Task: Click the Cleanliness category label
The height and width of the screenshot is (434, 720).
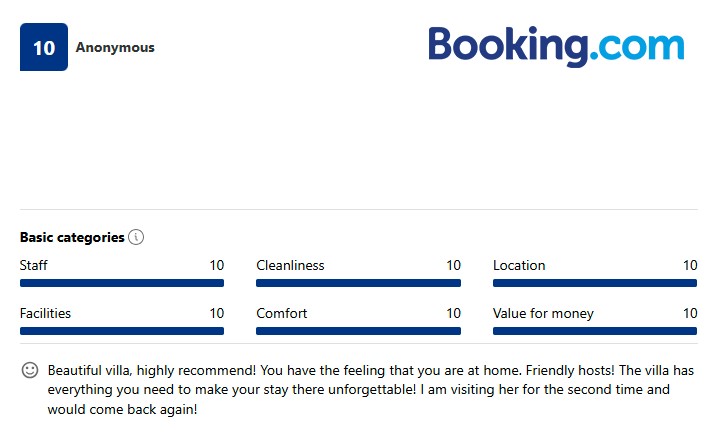Action: click(290, 266)
